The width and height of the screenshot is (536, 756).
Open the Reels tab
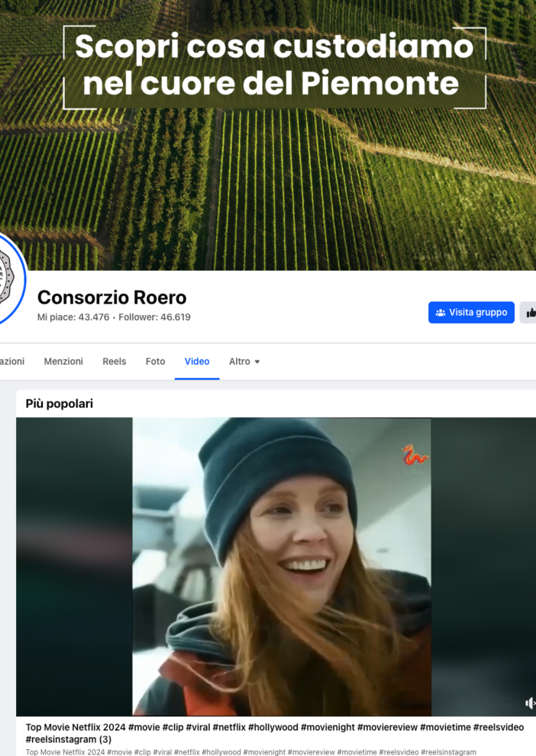coord(115,362)
